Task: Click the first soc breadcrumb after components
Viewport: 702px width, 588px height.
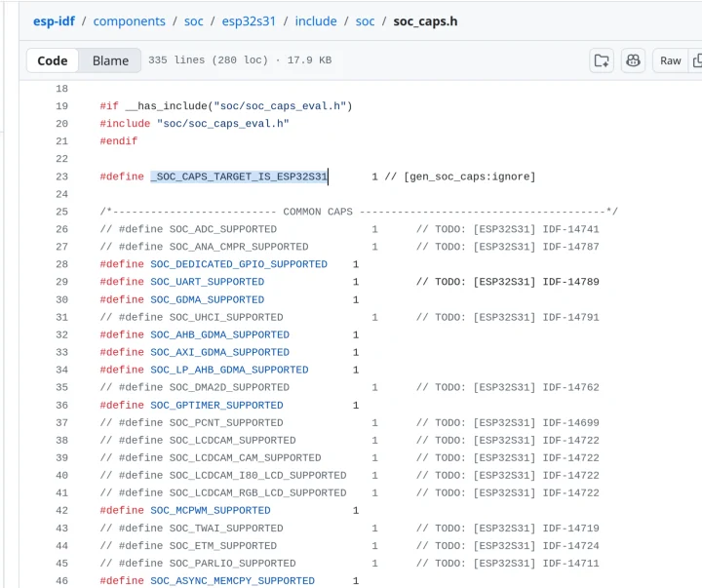Action: click(x=194, y=20)
